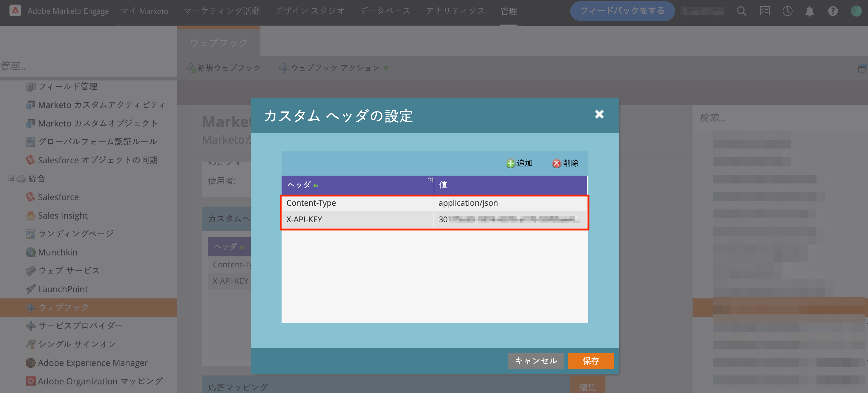Click the Sales Insight flame icon
868x393 pixels.
30,216
